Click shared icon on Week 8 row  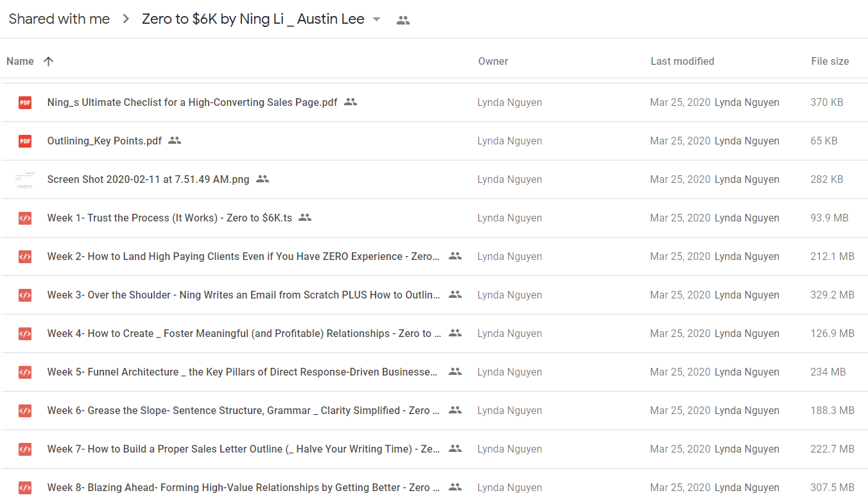(x=455, y=487)
